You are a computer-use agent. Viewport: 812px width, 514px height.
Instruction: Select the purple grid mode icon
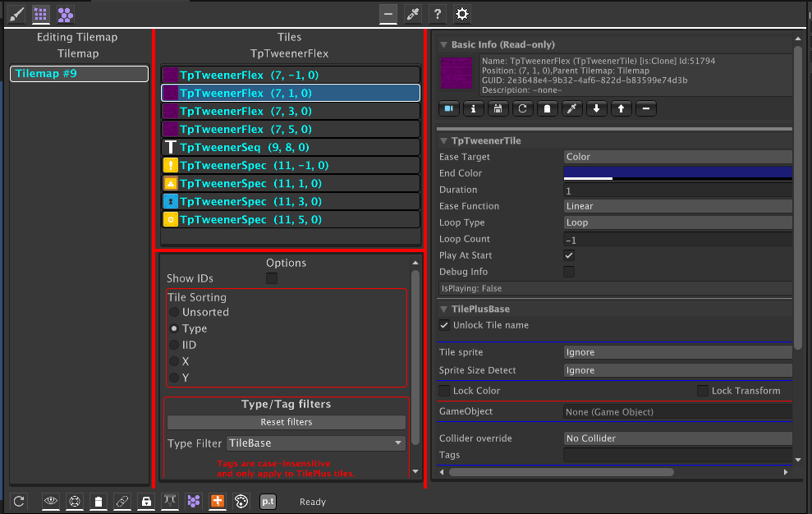[40, 14]
